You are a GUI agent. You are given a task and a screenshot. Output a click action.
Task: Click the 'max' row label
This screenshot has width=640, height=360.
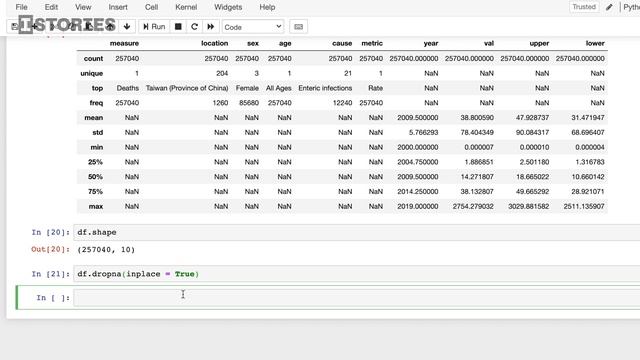(x=96, y=206)
